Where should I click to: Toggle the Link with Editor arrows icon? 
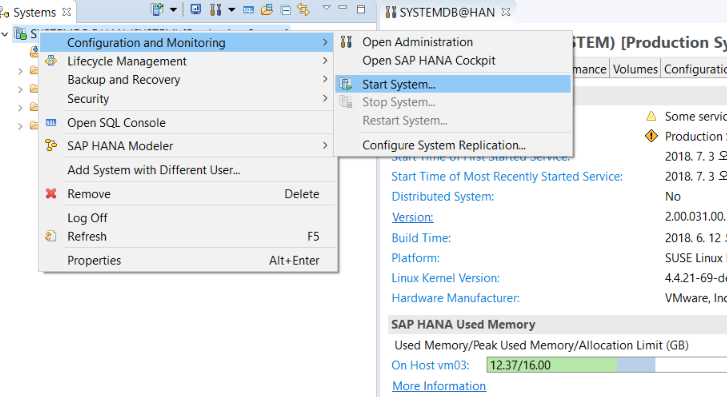pyautogui.click(x=303, y=9)
